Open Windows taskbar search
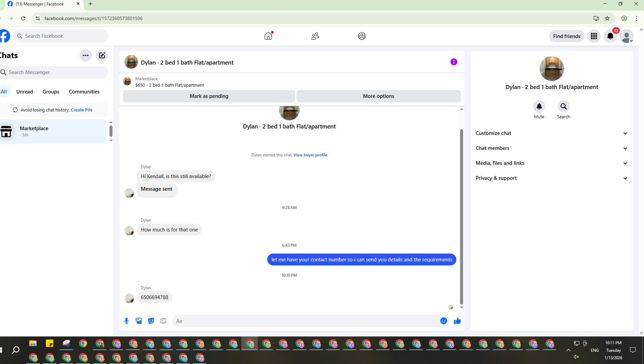The width and height of the screenshot is (644, 364). coord(16,350)
